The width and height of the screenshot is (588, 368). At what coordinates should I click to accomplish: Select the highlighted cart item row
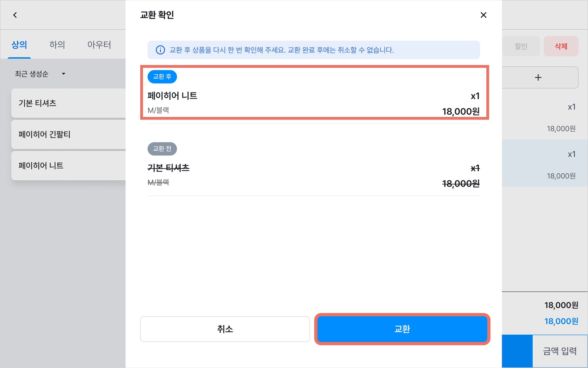click(x=545, y=163)
